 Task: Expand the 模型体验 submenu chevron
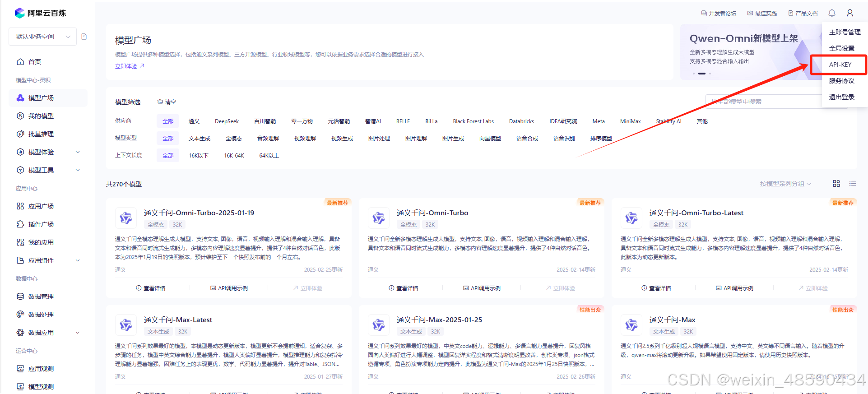tap(78, 152)
